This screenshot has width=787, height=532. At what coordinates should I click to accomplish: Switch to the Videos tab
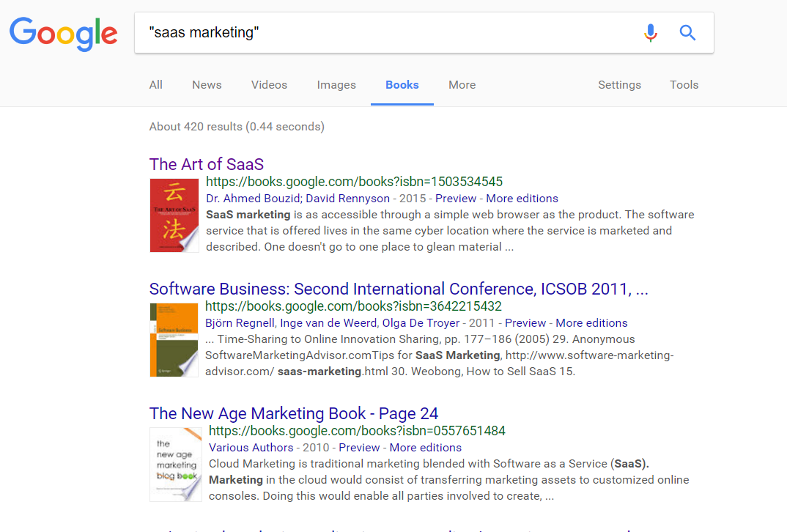click(x=269, y=85)
